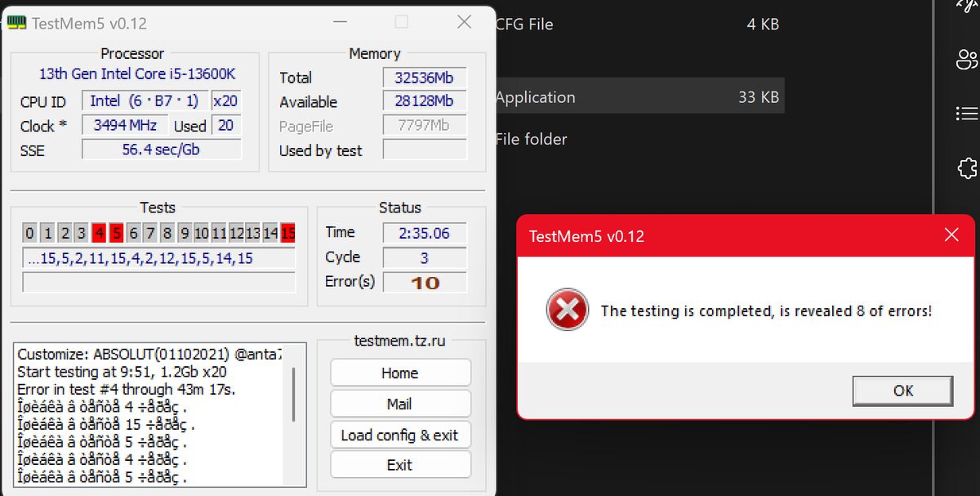Viewport: 980px width, 496px height.
Task: Click Load config & exit button
Action: point(400,435)
